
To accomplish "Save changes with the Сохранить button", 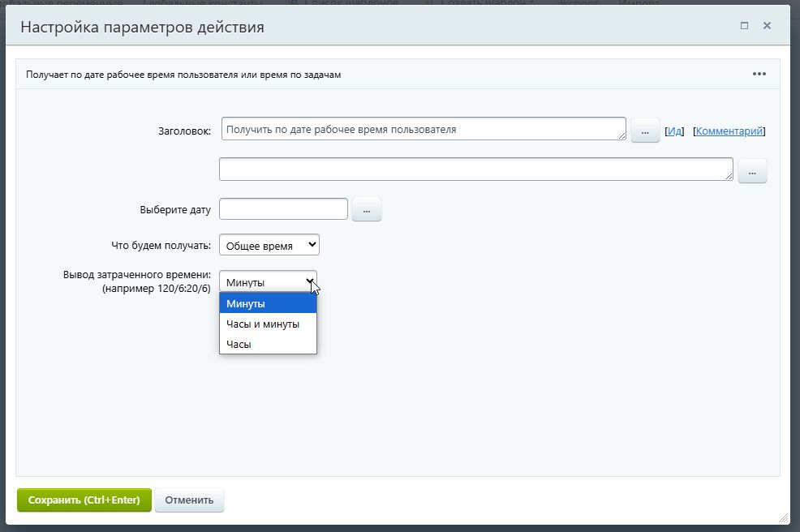I will click(x=84, y=500).
